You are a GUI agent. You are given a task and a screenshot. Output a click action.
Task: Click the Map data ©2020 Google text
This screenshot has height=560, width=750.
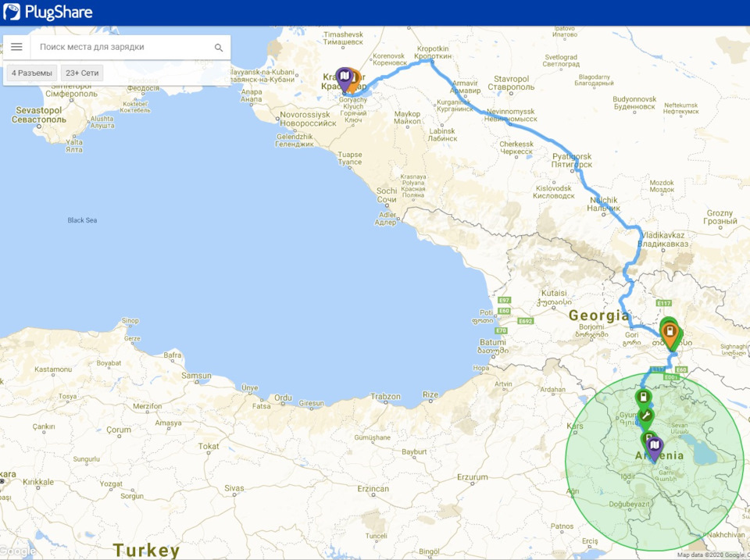tap(711, 555)
